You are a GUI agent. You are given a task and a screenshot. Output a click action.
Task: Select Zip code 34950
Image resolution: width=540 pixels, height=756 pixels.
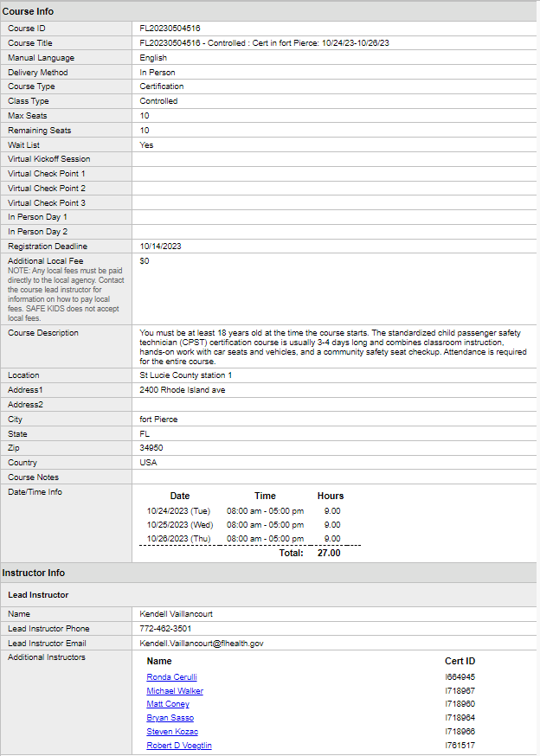tap(151, 448)
